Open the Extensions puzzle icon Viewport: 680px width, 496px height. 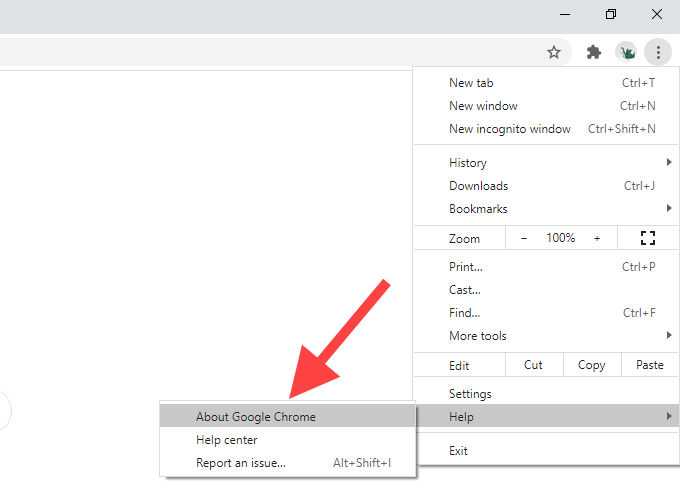click(594, 52)
